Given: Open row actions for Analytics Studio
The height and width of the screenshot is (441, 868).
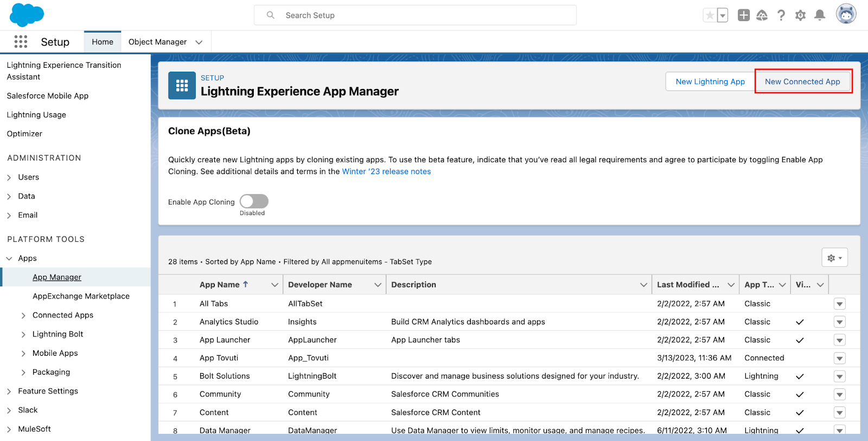Looking at the screenshot, I should 840,322.
